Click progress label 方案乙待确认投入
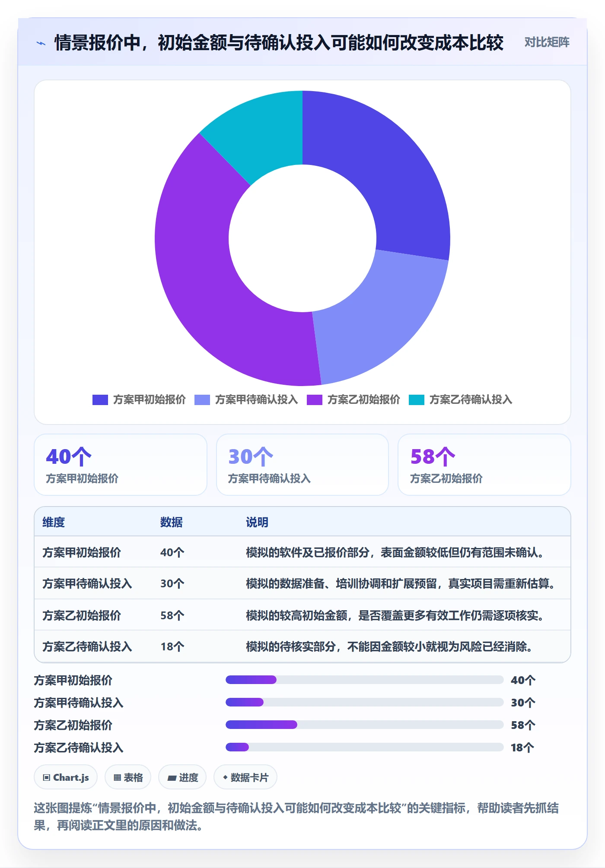This screenshot has width=605, height=868. [x=79, y=748]
